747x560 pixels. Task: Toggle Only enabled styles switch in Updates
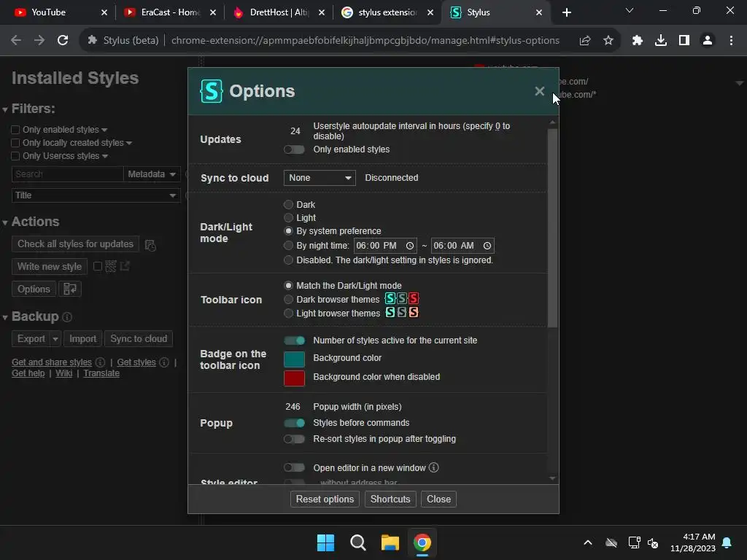(x=294, y=149)
